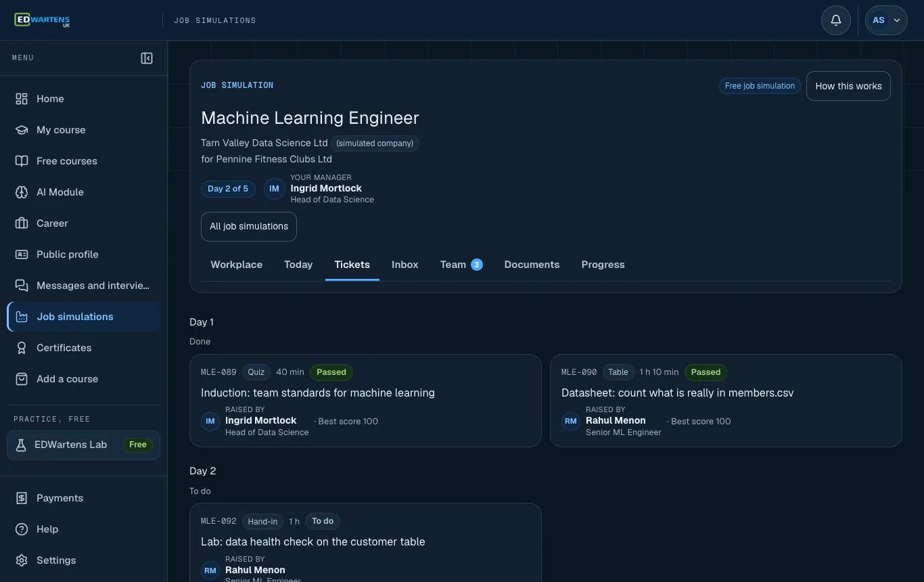Click the AI Module brain icon

click(x=22, y=192)
